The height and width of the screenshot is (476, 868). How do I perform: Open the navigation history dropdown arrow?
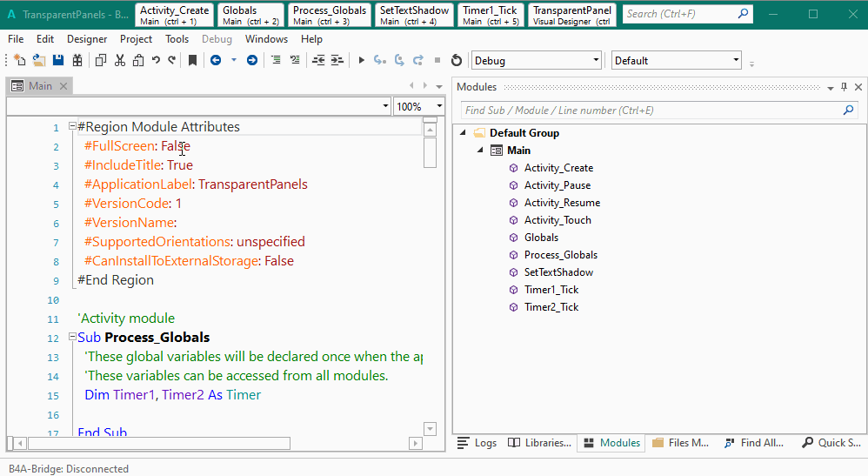pos(234,60)
